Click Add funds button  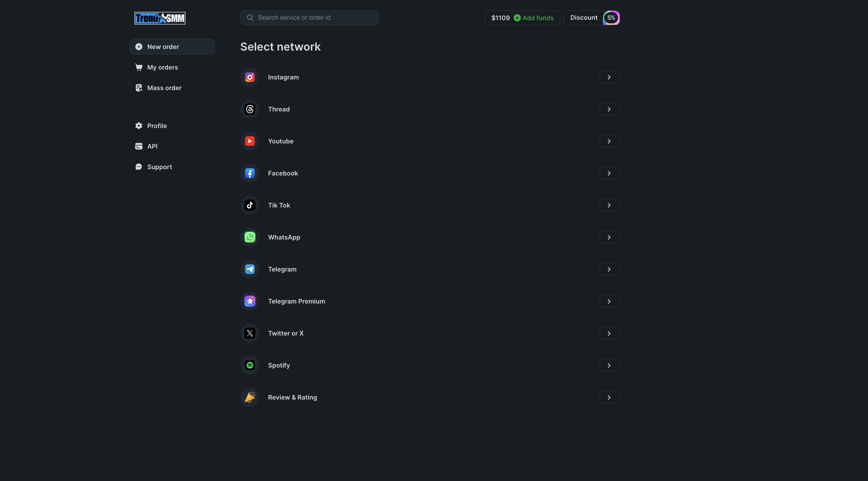(533, 18)
